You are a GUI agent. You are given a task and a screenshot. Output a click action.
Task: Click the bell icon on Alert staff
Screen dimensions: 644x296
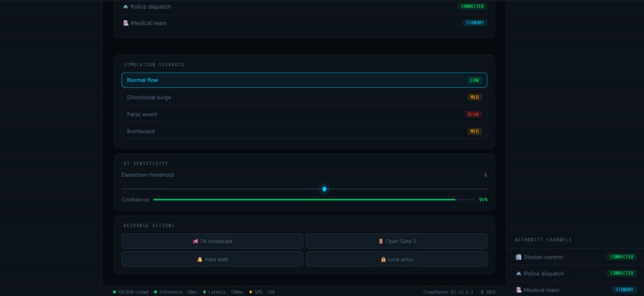tap(200, 259)
